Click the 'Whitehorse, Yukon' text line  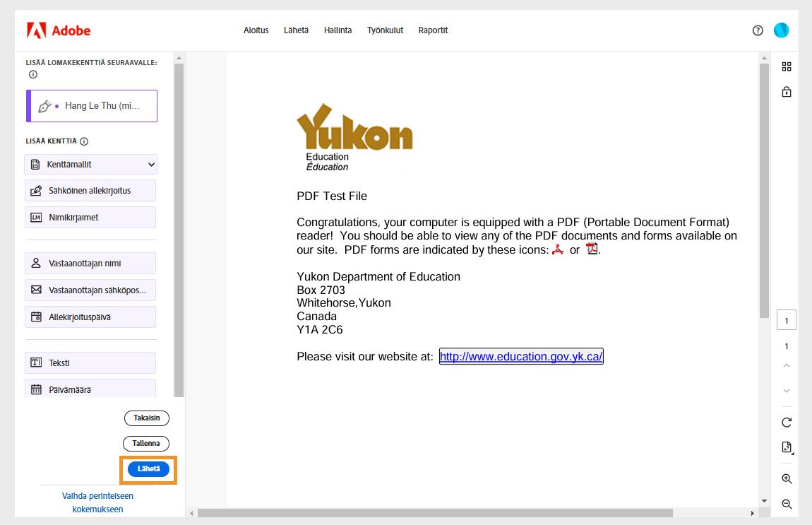tap(343, 303)
